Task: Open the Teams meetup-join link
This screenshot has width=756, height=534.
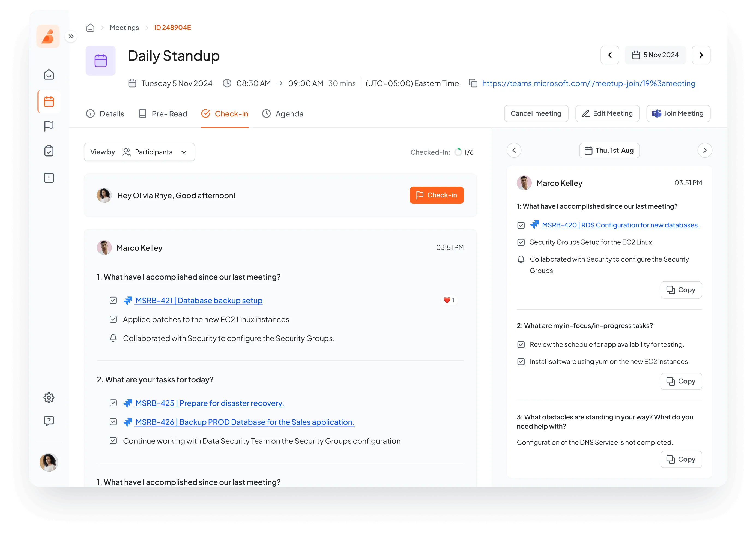Action: pos(589,83)
